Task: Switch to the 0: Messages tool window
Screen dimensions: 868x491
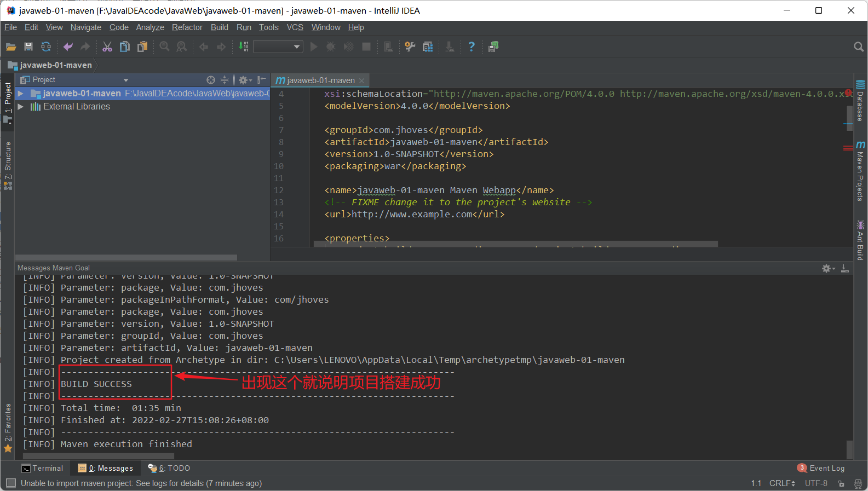Action: (106, 469)
